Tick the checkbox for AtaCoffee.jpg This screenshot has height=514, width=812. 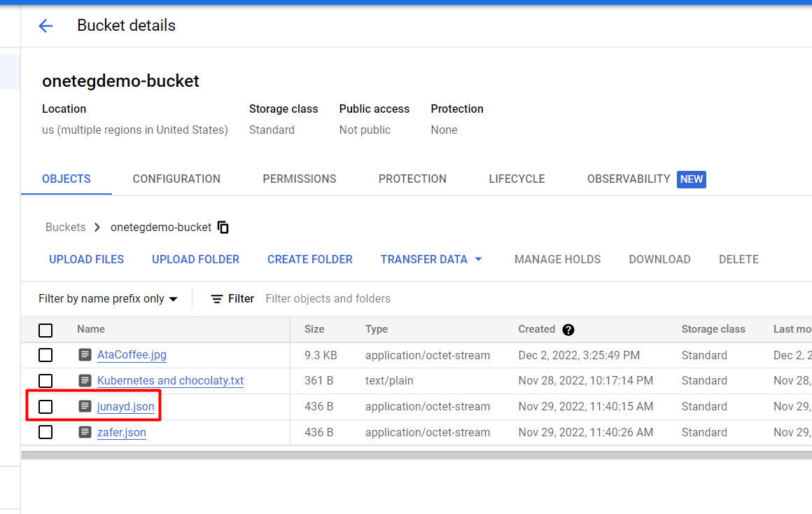tap(45, 355)
